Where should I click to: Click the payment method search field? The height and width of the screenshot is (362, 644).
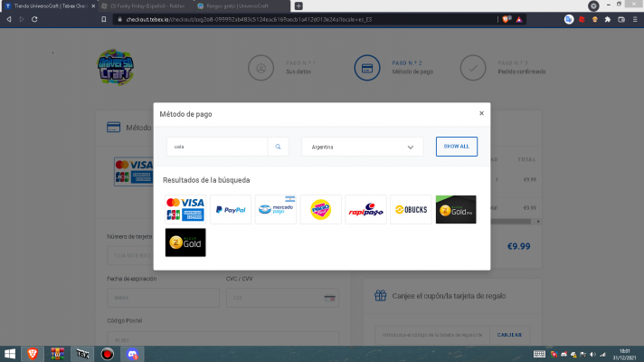coord(217,147)
